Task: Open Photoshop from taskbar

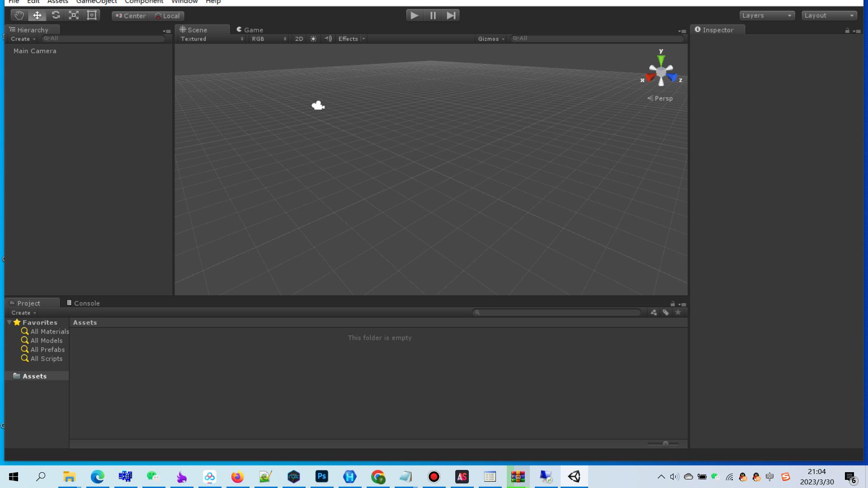Action: [x=322, y=476]
